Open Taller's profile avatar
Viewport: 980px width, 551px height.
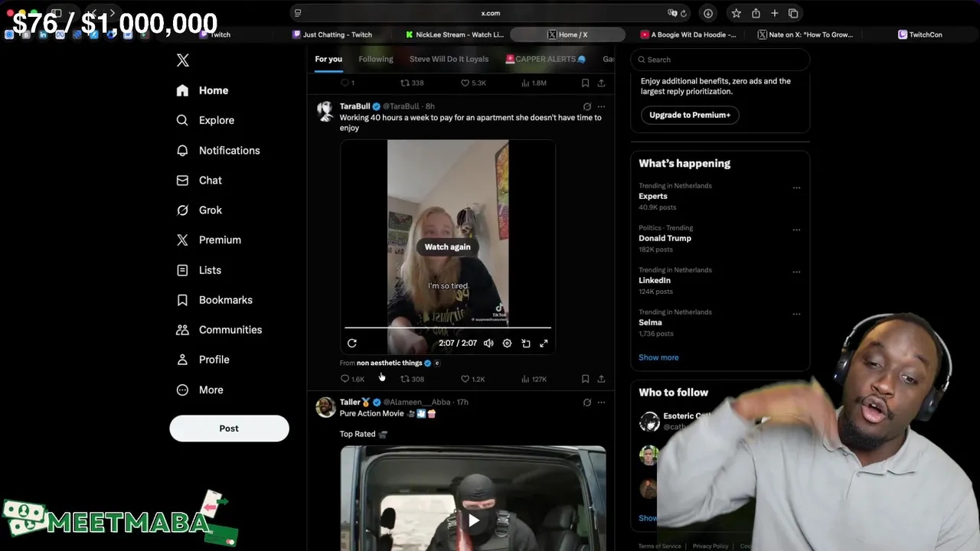[325, 407]
